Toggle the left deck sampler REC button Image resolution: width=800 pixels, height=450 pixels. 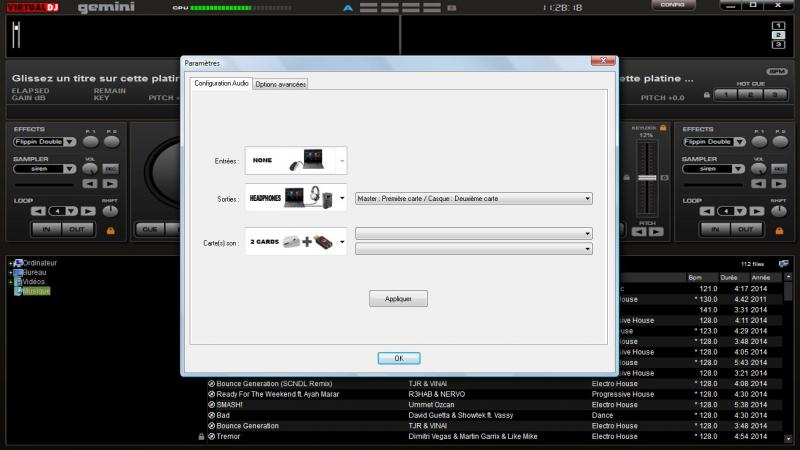click(x=110, y=169)
